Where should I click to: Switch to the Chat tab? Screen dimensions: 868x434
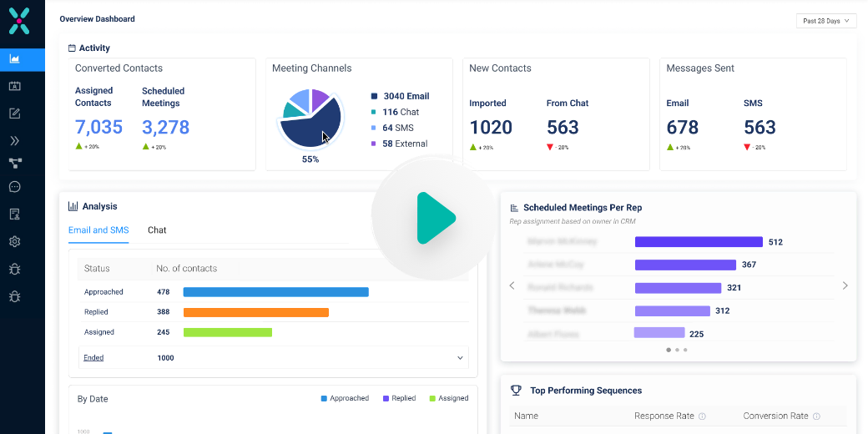pos(157,230)
